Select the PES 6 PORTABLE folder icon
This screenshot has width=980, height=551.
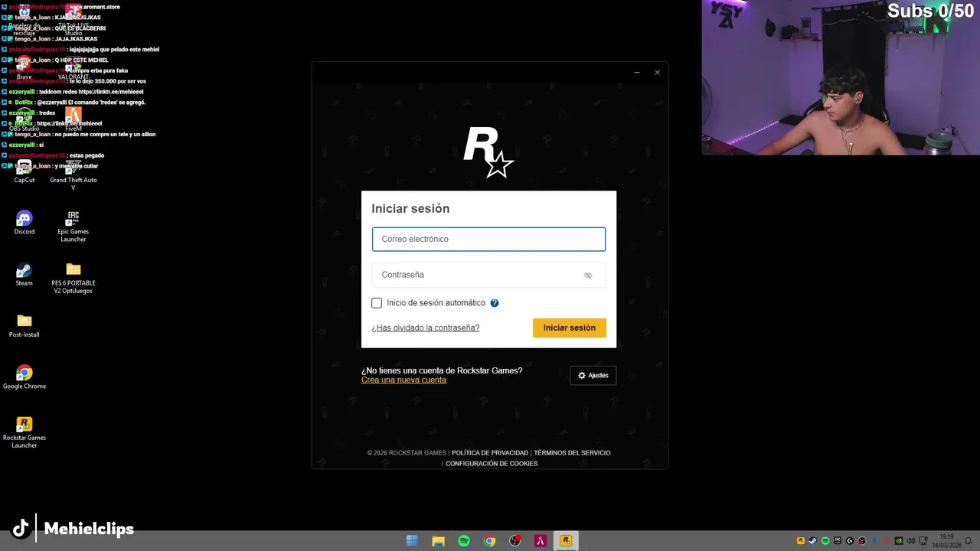[x=73, y=278]
